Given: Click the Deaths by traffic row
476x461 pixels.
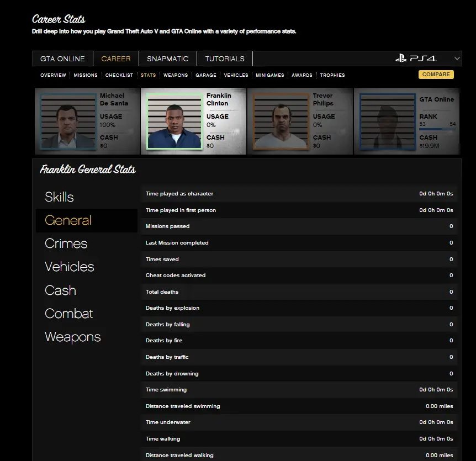Looking at the screenshot, I should point(299,357).
